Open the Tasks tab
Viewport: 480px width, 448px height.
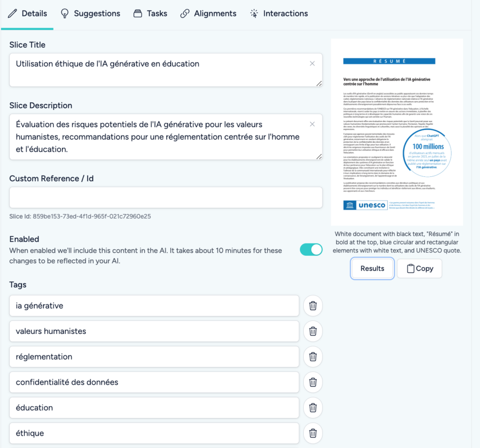click(x=150, y=14)
